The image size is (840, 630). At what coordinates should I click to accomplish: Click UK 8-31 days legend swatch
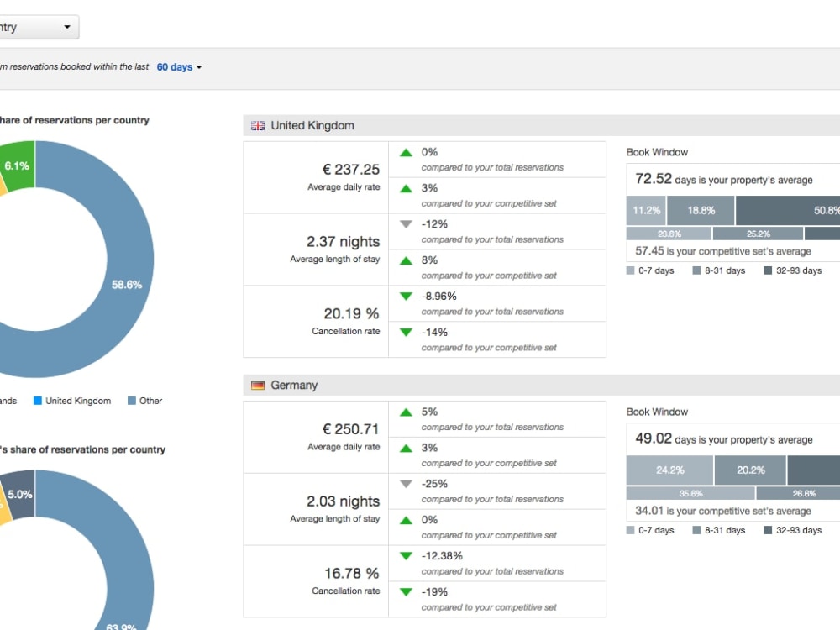696,270
